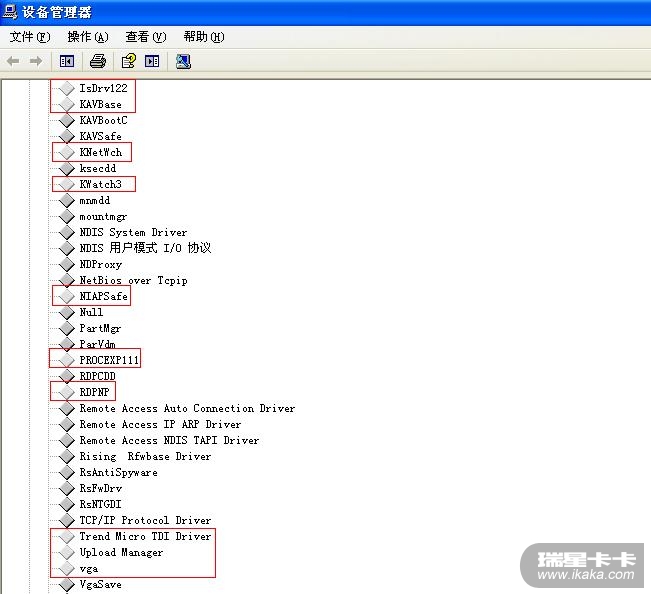The height and width of the screenshot is (594, 651).
Task: Open the 操作(A) menu
Action: [88, 37]
